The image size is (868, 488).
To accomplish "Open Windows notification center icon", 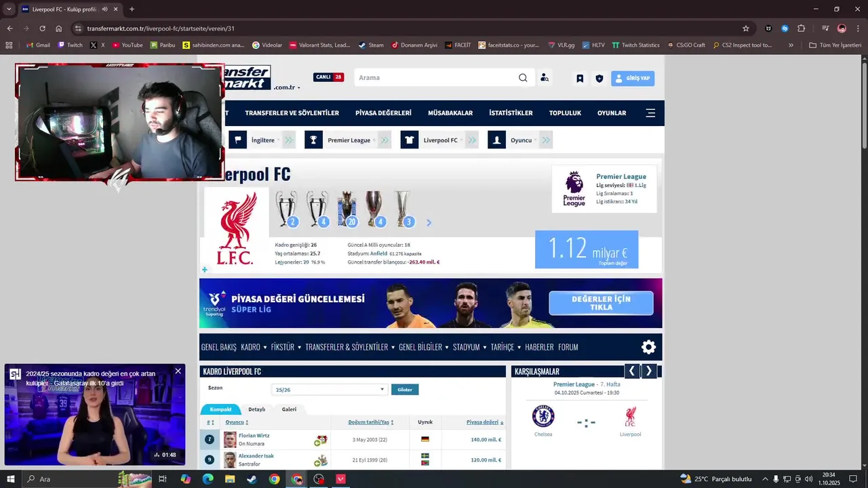I will point(853,479).
